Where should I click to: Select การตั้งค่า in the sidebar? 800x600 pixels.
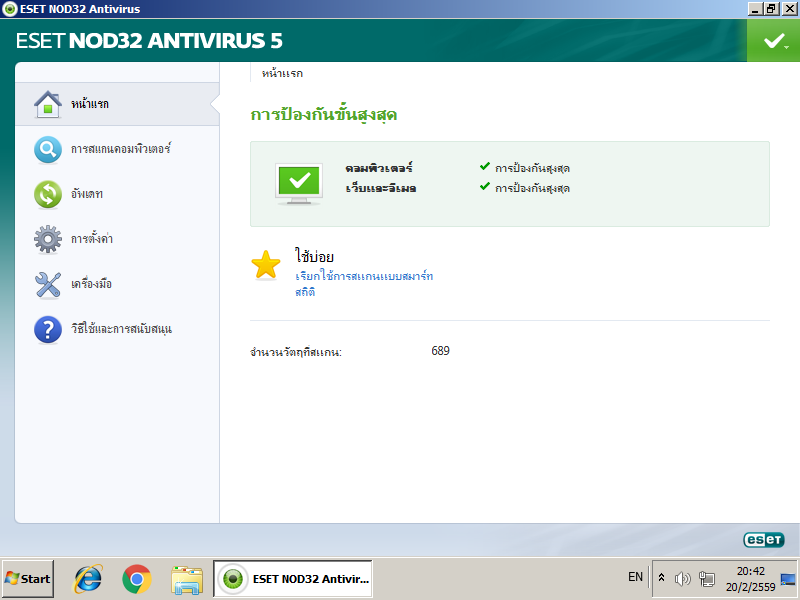pos(92,238)
